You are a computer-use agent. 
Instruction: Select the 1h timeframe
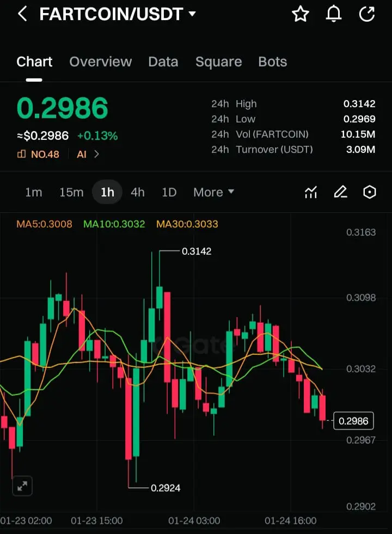point(107,192)
